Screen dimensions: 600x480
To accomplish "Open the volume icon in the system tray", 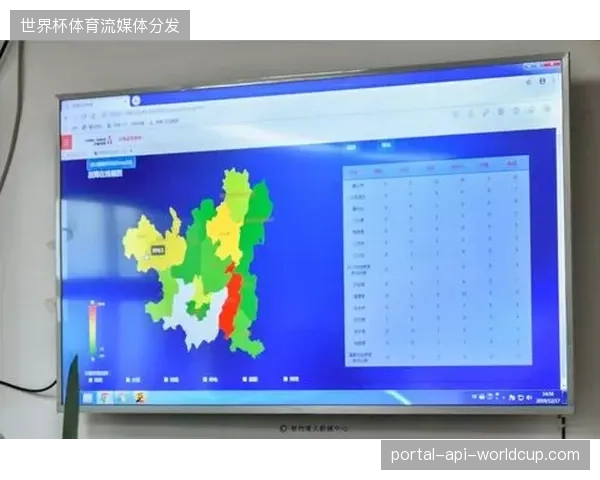I will click(529, 398).
